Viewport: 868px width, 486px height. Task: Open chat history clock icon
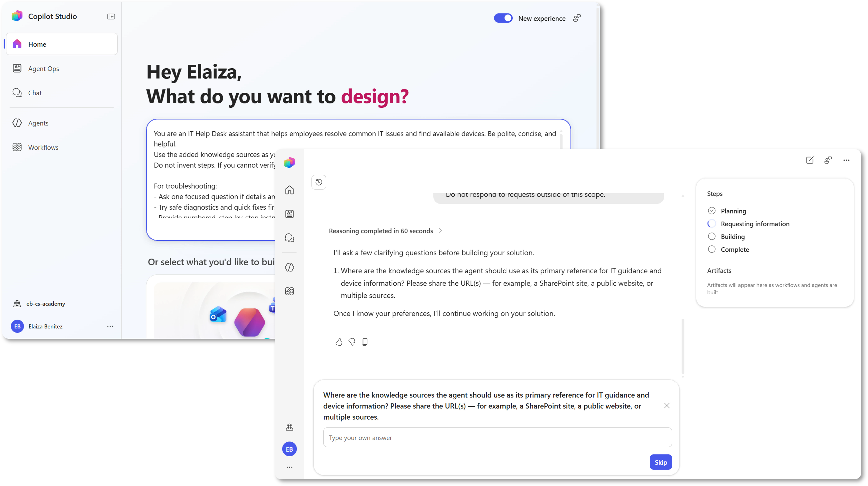319,182
